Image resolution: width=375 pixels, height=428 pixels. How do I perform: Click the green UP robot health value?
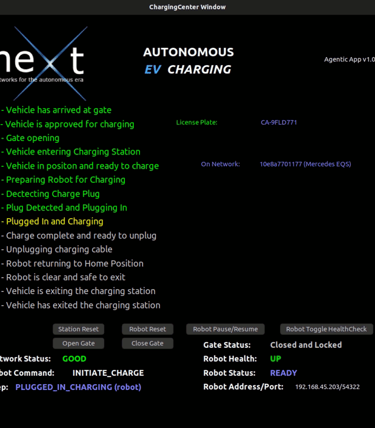276,359
